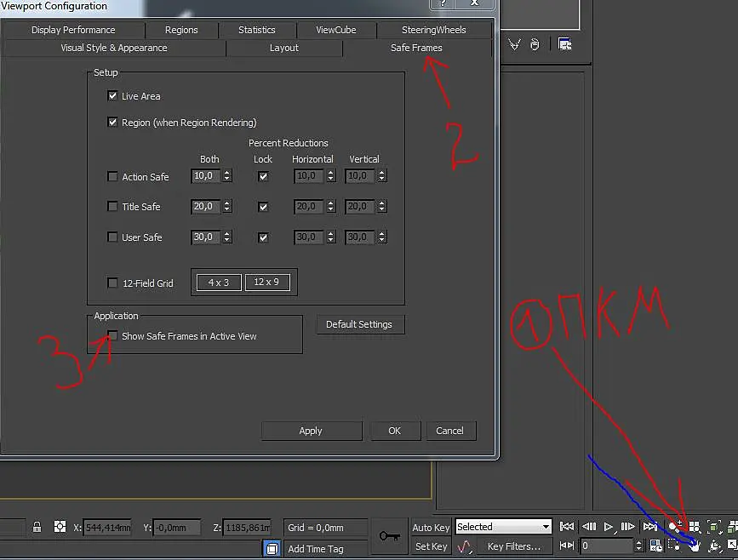The height and width of the screenshot is (560, 738).
Task: Uncheck Region (when Region Rendering)
Action: pyautogui.click(x=112, y=123)
